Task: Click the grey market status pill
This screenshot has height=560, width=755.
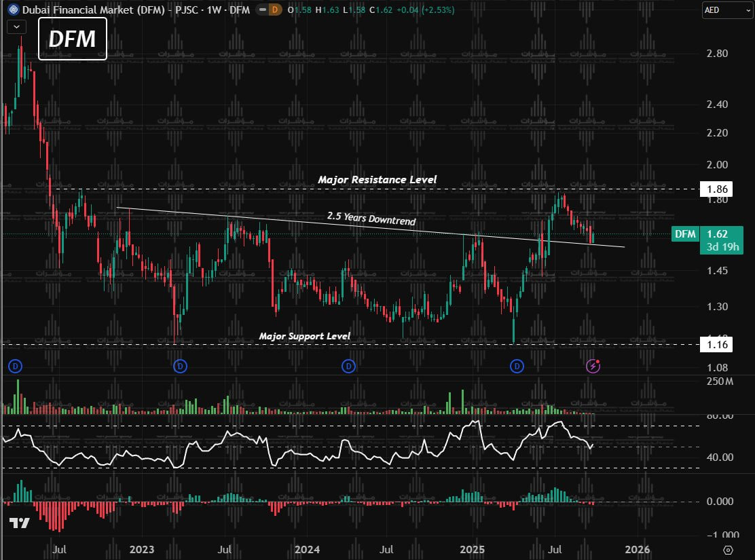Action: tap(263, 10)
